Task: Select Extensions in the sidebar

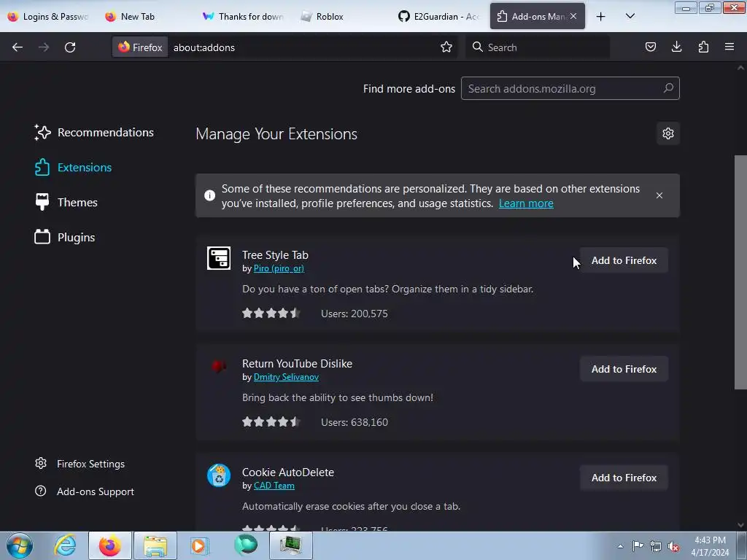Action: (73, 168)
